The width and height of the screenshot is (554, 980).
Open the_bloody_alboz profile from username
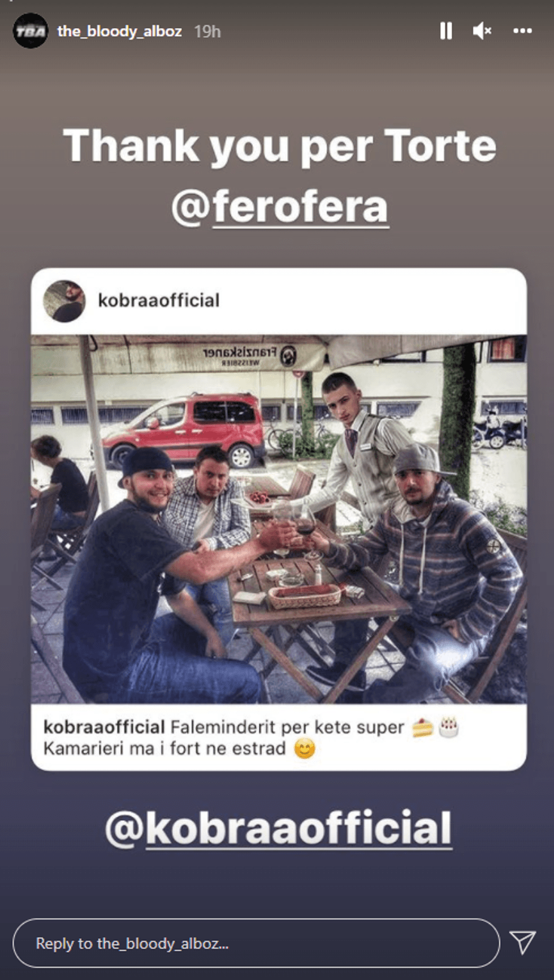pos(119,31)
